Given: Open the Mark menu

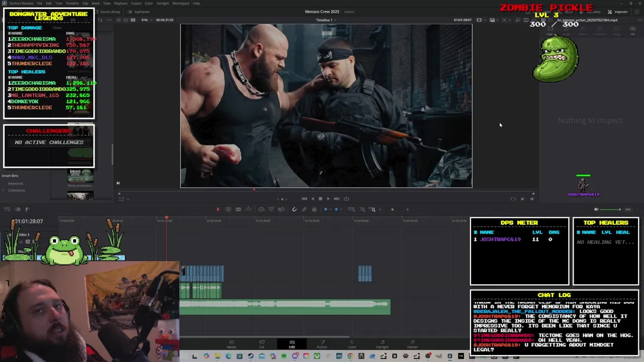Looking at the screenshot, I should (96, 4).
